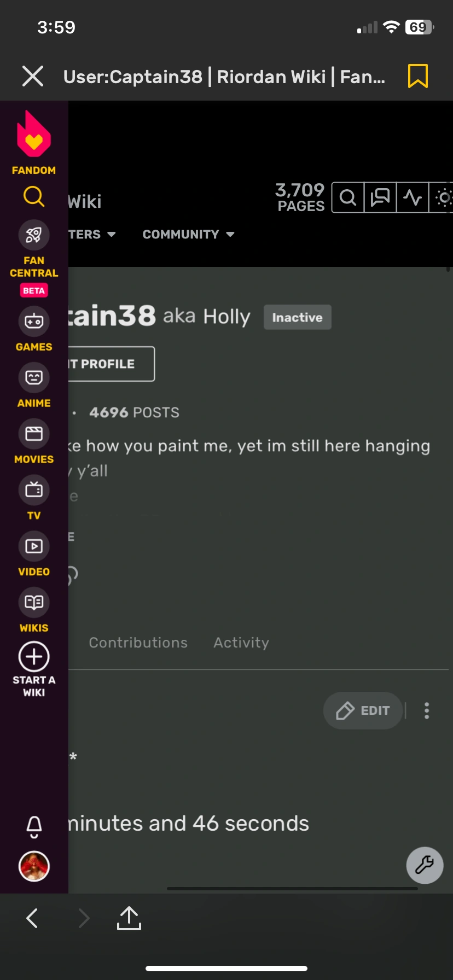Open Fandom sidebar search icon
This screenshot has width=453, height=980.
pyautogui.click(x=34, y=196)
